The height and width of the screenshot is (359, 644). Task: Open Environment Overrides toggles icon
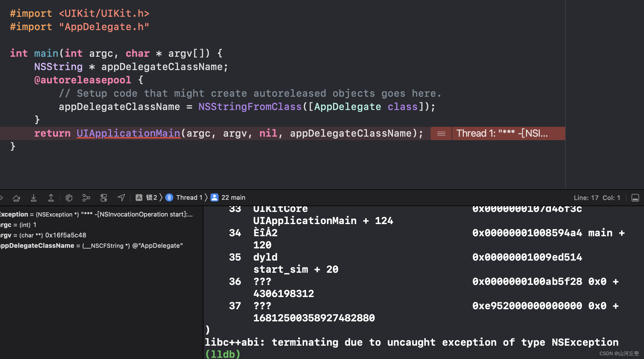point(104,198)
